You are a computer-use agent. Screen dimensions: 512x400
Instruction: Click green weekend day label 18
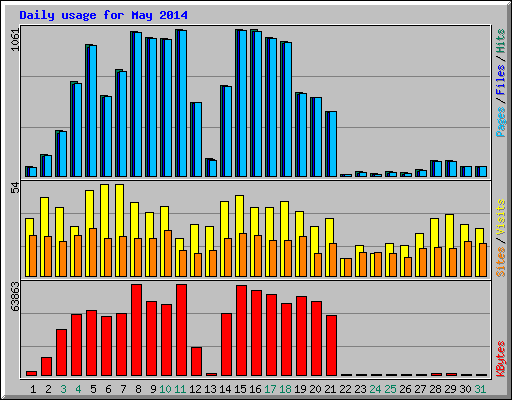coord(285,389)
